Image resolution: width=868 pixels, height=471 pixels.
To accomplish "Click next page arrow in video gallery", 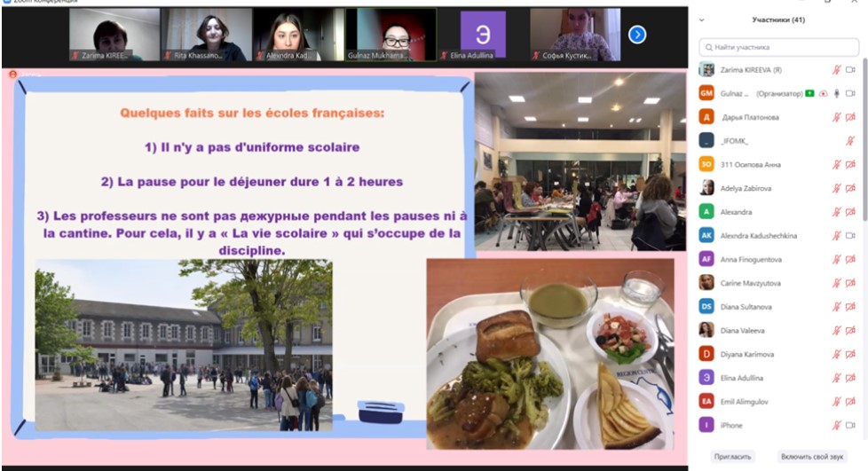I will click(x=636, y=35).
